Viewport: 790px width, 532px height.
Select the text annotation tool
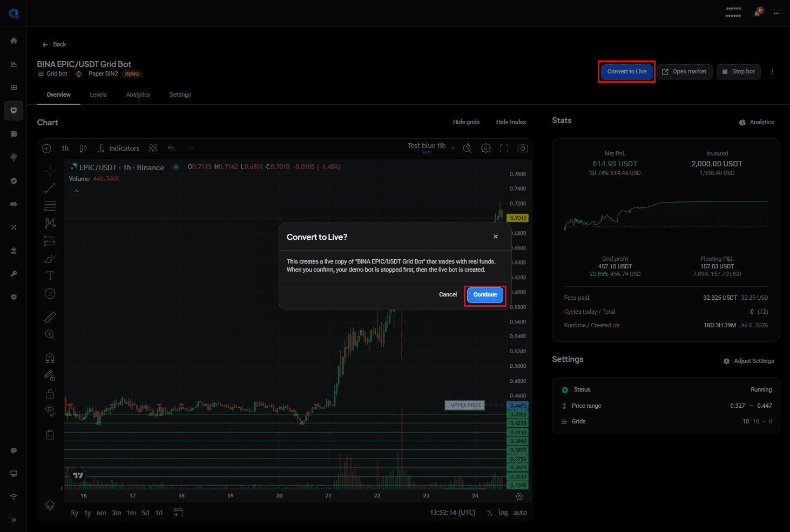click(50, 276)
